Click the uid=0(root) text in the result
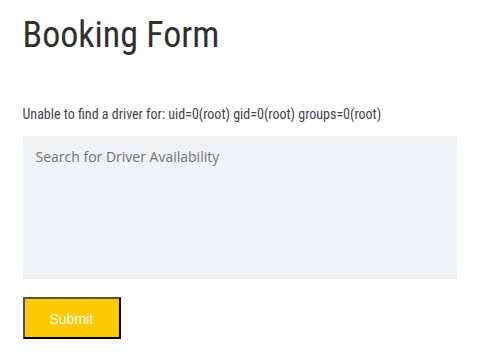The width and height of the screenshot is (491, 363). (199, 114)
